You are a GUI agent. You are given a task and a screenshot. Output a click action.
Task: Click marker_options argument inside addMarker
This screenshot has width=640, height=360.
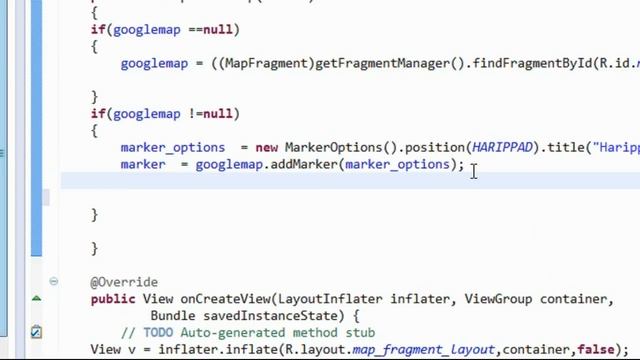tap(397, 165)
